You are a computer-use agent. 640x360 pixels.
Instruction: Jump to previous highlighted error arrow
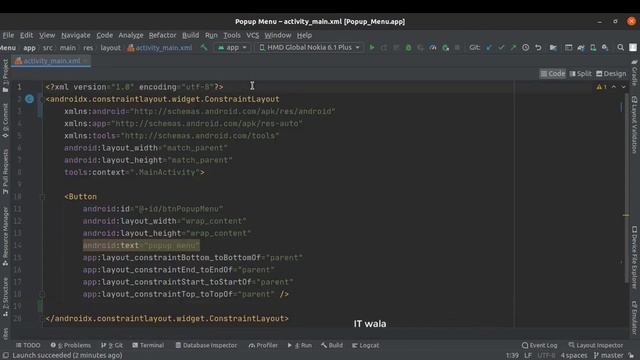[x=614, y=87]
